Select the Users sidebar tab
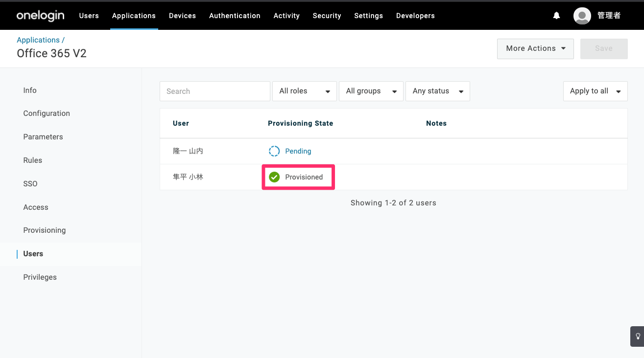Screen dimensions: 644x358 [x=33, y=254]
